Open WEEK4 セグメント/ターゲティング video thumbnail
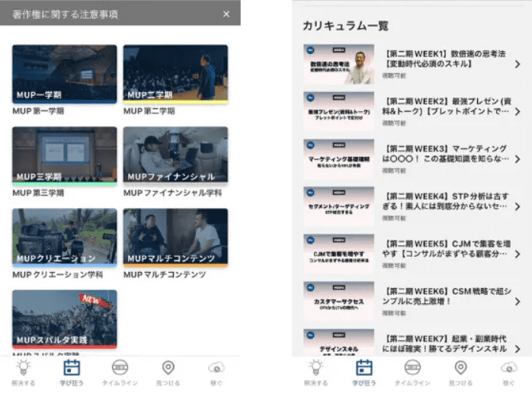 338,206
